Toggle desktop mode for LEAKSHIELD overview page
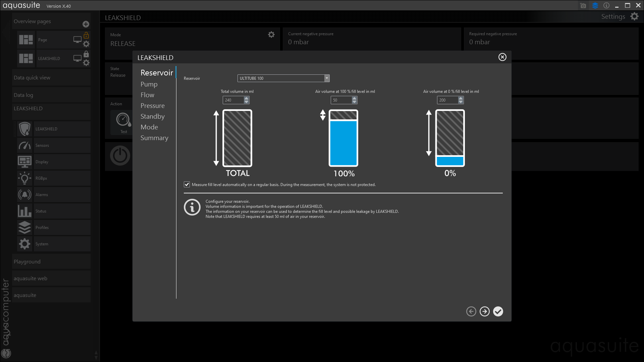Screen dimensions: 644x362 [77, 58]
